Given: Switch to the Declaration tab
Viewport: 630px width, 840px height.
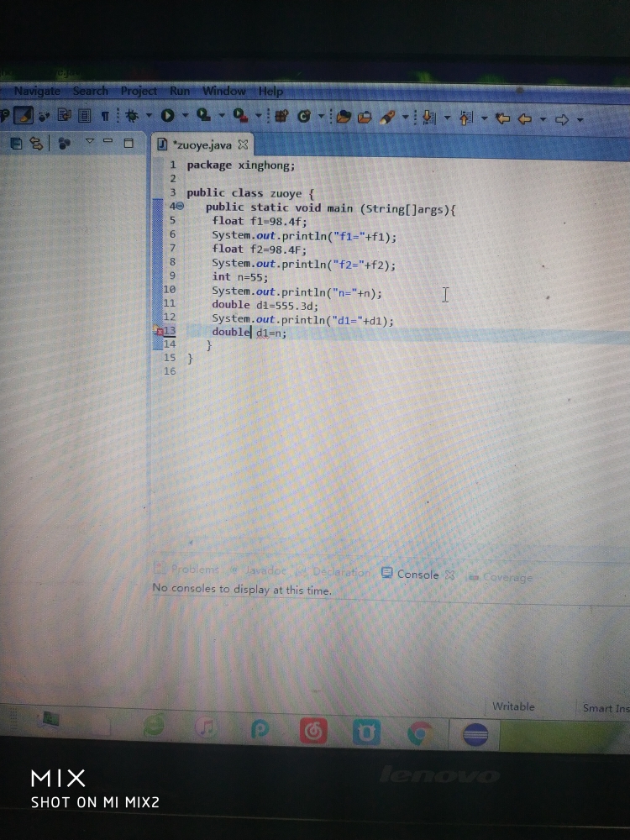Looking at the screenshot, I should tap(333, 571).
